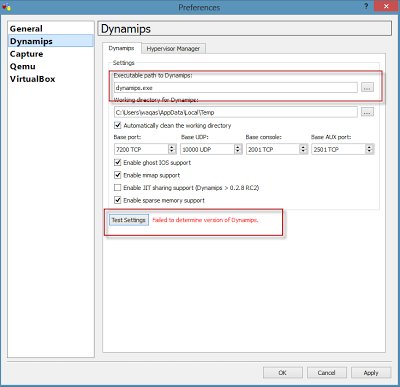Click the help question mark button
This screenshot has height=387, width=400.
coord(366,6)
